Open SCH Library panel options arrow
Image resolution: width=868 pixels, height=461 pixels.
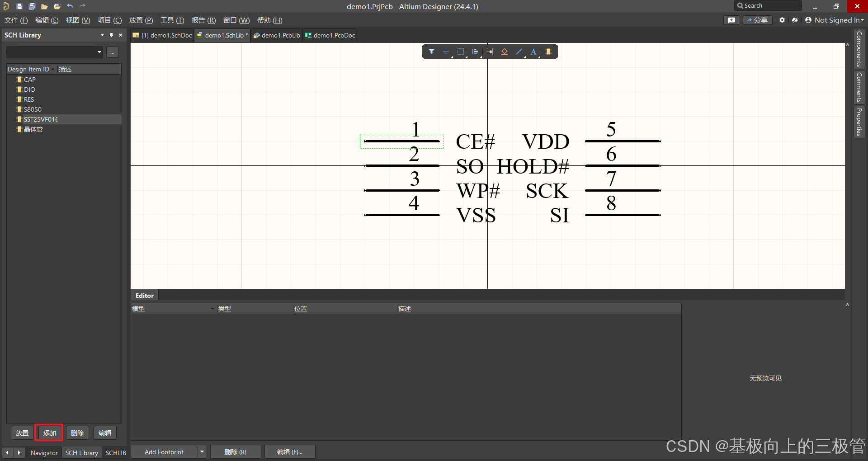click(x=102, y=35)
